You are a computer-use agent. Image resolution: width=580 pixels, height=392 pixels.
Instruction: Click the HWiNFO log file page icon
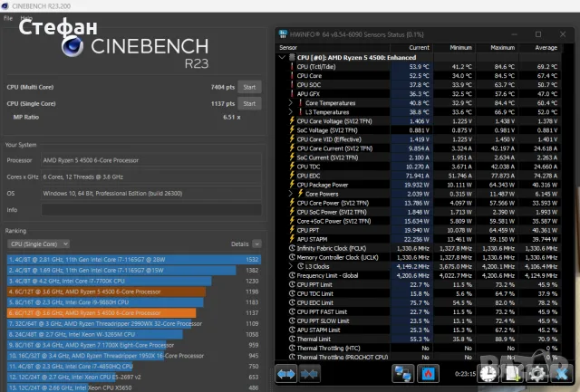point(513,374)
